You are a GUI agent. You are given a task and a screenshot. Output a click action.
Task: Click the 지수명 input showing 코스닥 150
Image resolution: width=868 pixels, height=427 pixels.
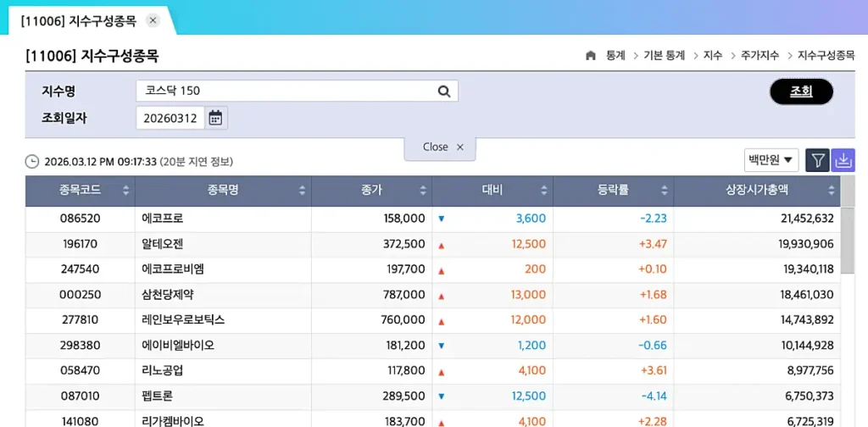pyautogui.click(x=297, y=91)
